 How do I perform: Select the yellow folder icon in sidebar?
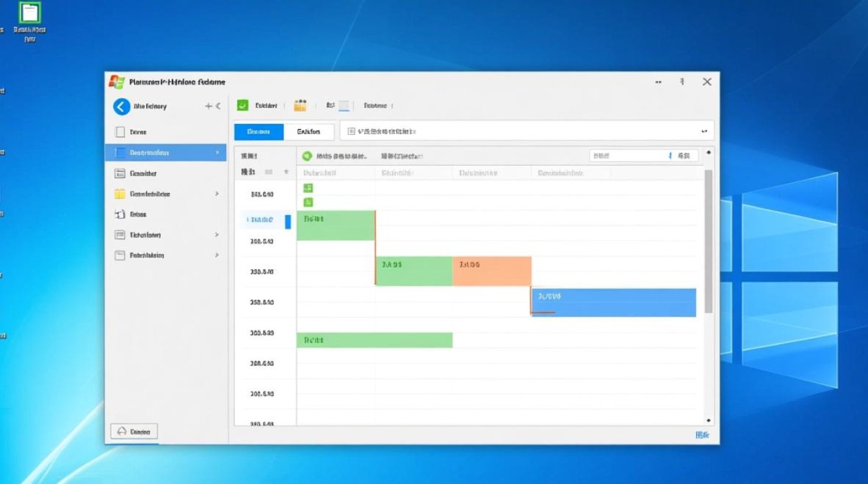point(119,194)
